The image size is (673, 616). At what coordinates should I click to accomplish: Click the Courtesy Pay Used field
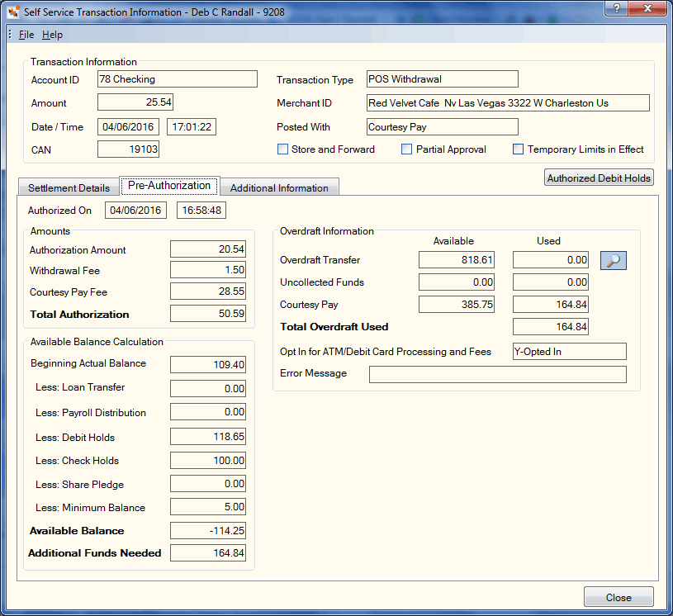point(551,305)
